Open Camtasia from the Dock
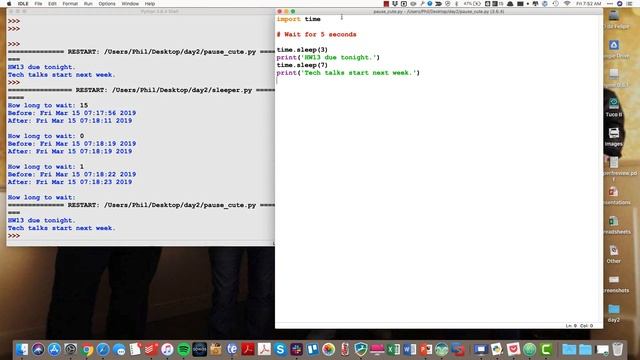This screenshot has height=360, width=640. (x=546, y=349)
